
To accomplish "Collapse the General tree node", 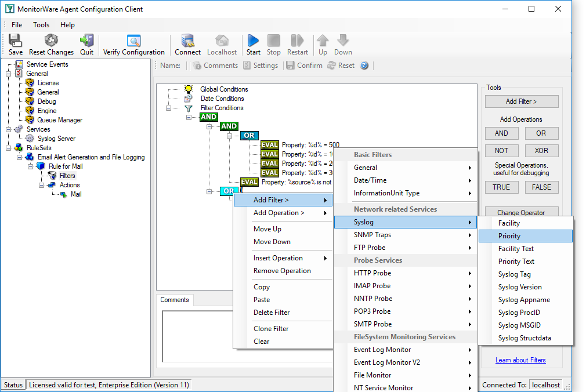I will pos(8,74).
